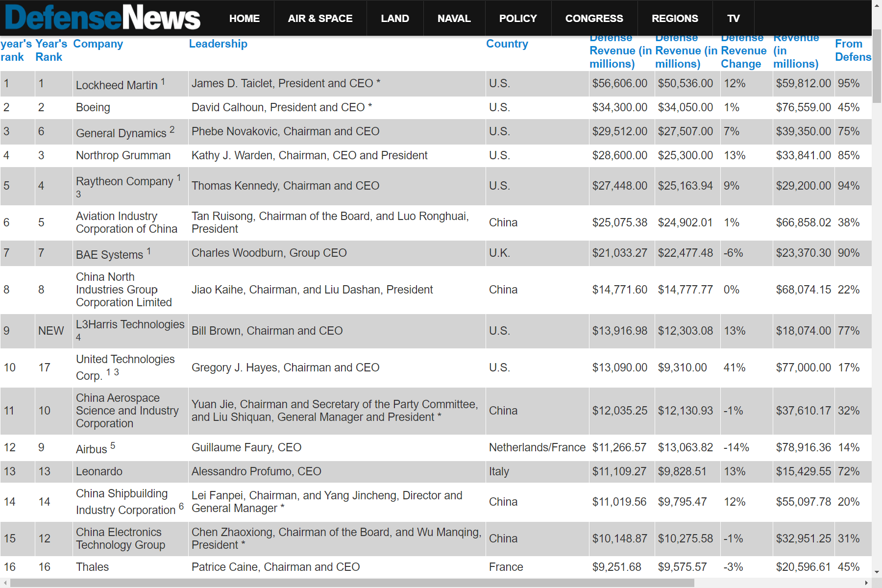Click Charles Woodburn leadership cell
The height and width of the screenshot is (588, 882).
337,253
